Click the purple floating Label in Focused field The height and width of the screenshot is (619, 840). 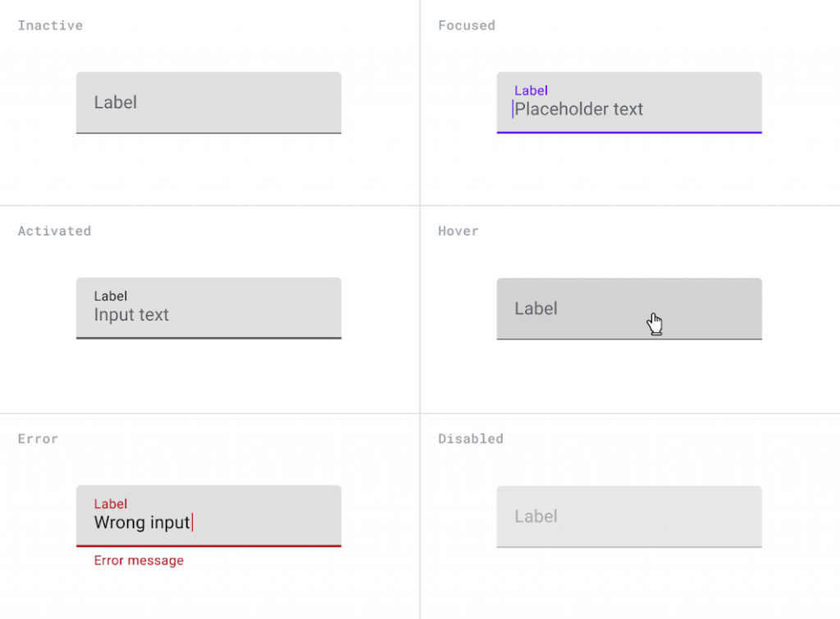[x=531, y=90]
